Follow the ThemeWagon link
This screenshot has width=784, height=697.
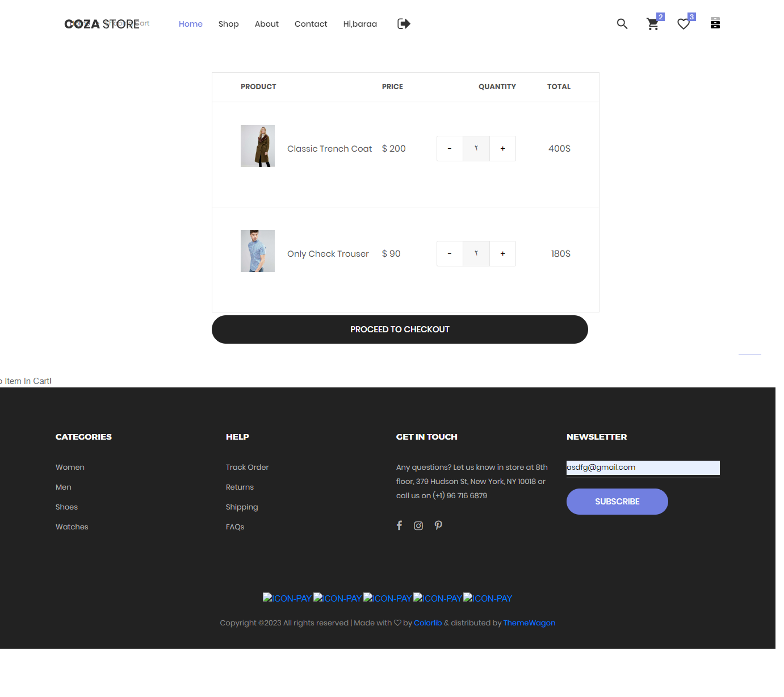pyautogui.click(x=529, y=623)
